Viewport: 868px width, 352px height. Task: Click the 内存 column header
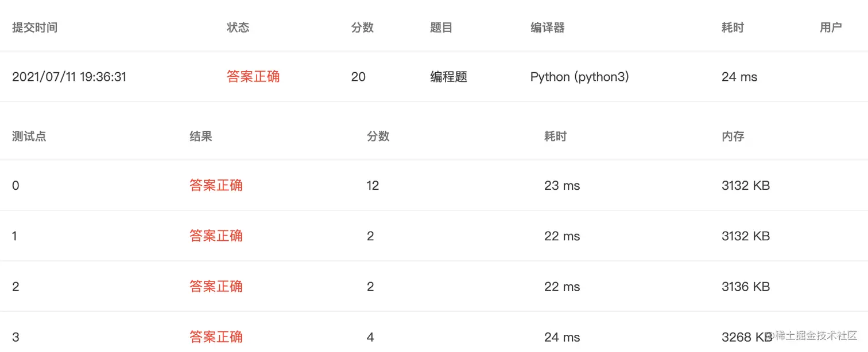tap(733, 136)
